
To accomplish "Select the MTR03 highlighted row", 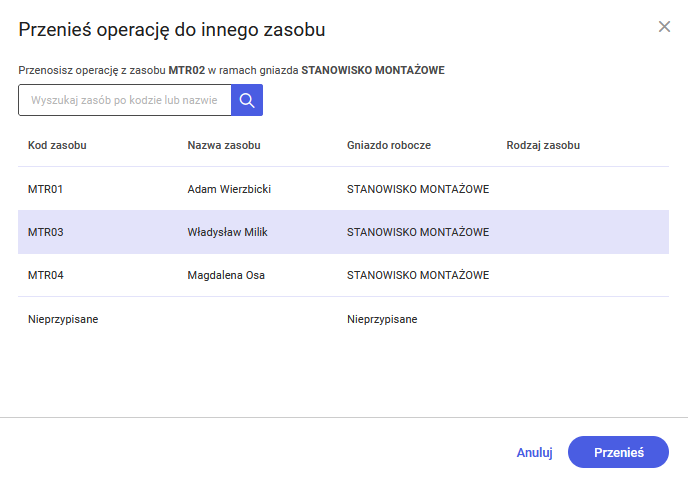I will coord(46,232).
